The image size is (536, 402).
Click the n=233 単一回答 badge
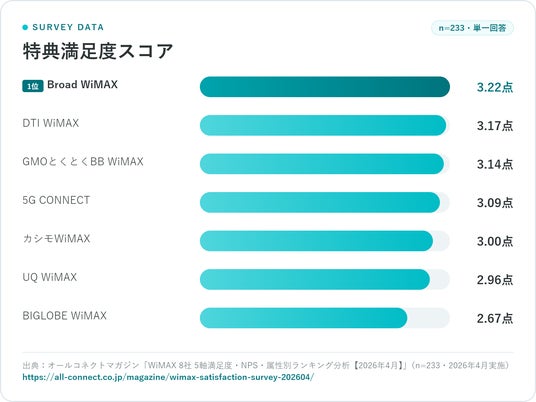(x=472, y=28)
